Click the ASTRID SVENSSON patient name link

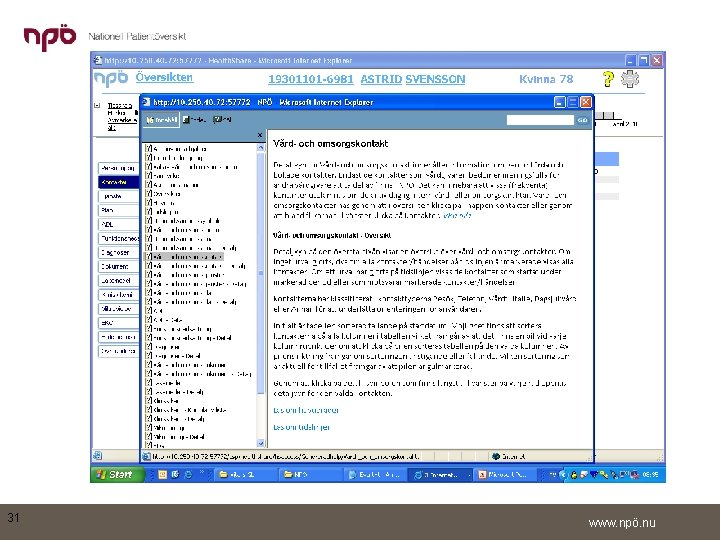click(x=413, y=79)
